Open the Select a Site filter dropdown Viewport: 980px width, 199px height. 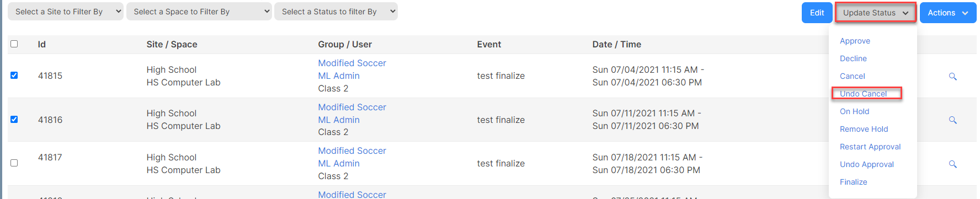tap(66, 12)
